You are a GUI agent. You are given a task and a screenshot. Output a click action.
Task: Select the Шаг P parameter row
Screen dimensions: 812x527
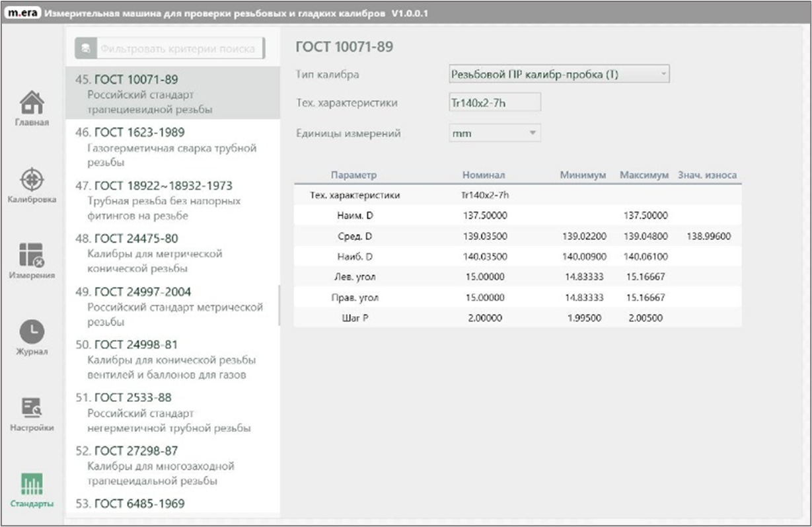(x=517, y=318)
